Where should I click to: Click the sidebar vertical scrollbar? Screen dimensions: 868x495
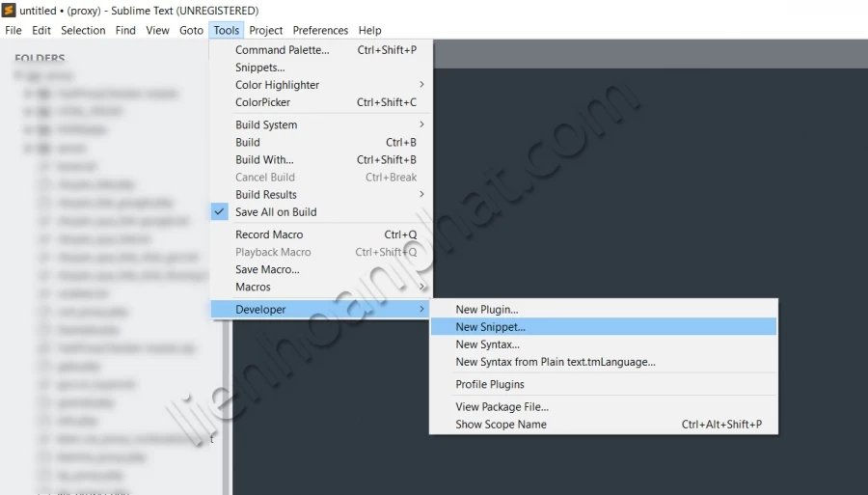coord(226,407)
